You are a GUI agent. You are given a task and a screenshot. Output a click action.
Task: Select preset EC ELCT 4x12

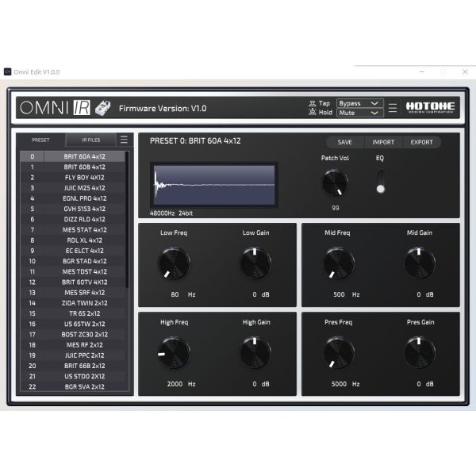[x=73, y=251]
